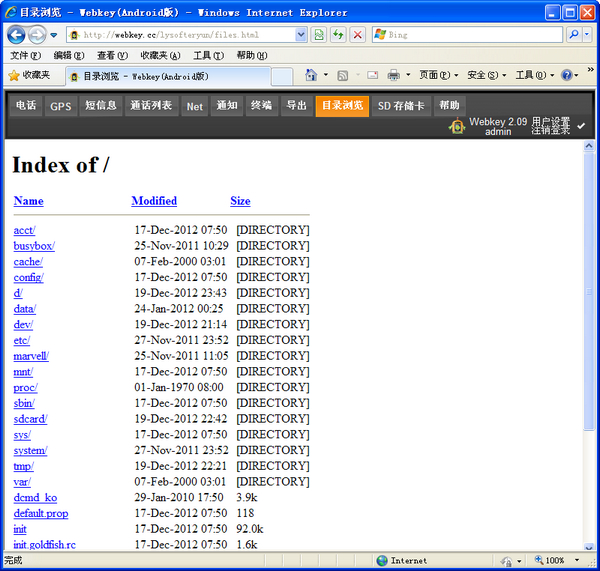Screen dimensions: 600x571
Task: Click the Bing search magnifier button
Action: [572, 34]
